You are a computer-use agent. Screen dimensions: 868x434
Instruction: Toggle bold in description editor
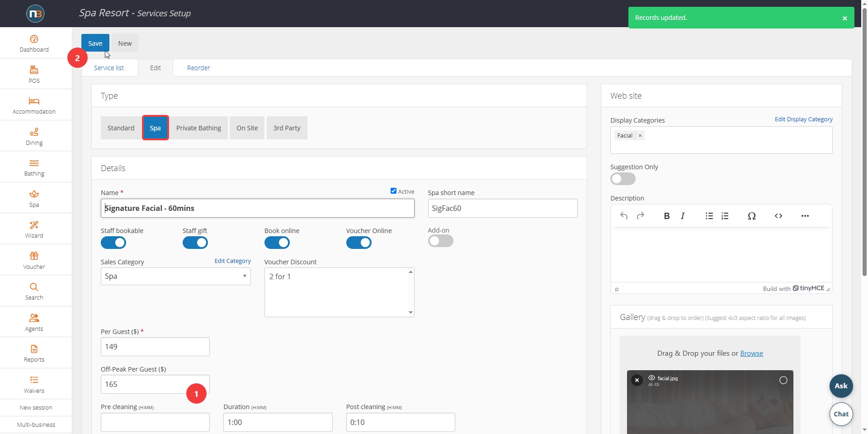coord(666,216)
